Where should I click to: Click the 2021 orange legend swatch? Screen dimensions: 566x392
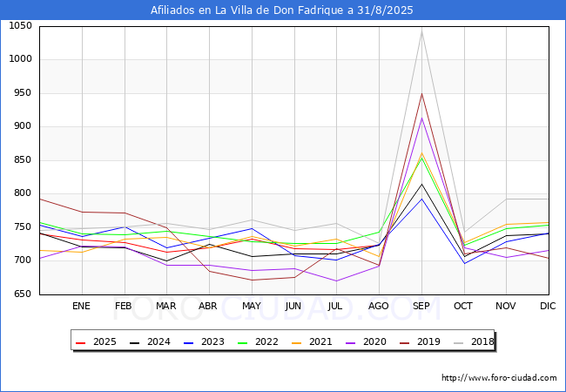296,342
